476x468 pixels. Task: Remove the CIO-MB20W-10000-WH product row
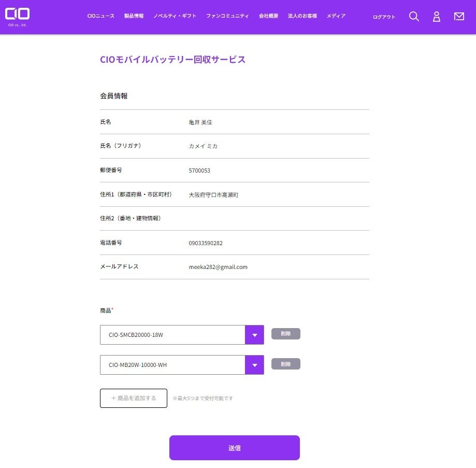coord(286,364)
